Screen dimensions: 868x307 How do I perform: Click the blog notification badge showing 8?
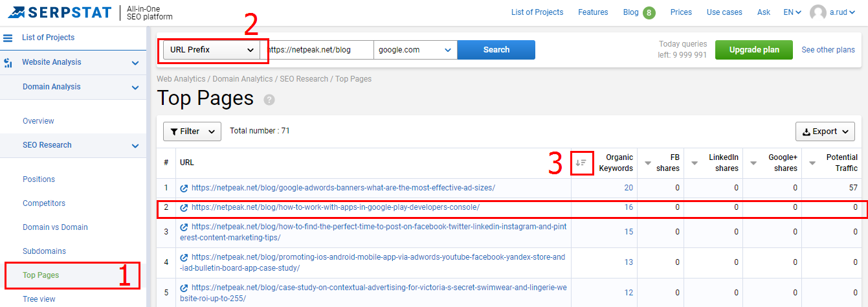[x=649, y=12]
